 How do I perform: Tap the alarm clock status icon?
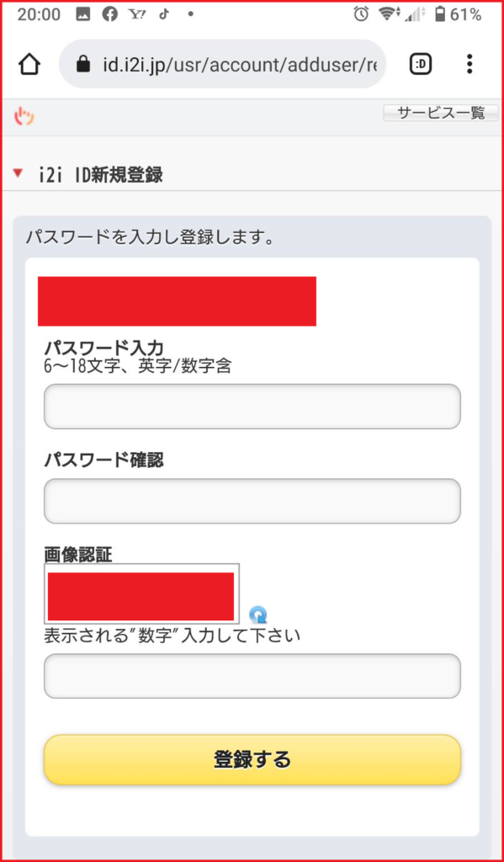(x=361, y=15)
